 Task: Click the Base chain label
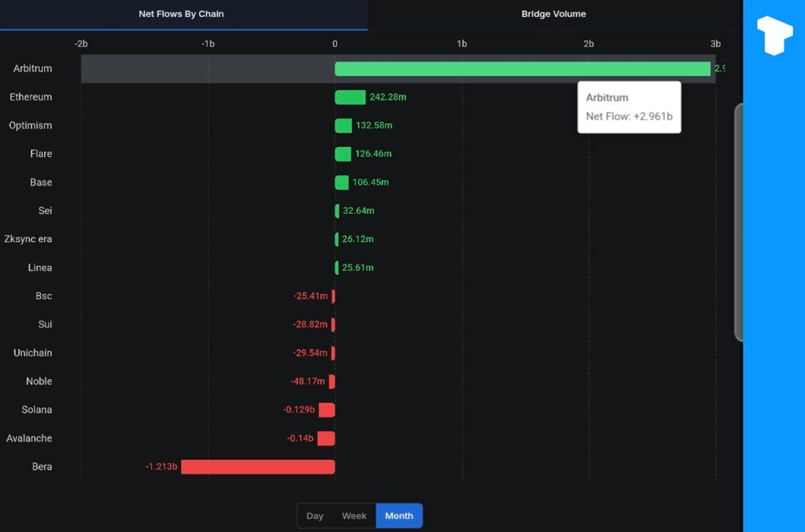click(x=41, y=182)
